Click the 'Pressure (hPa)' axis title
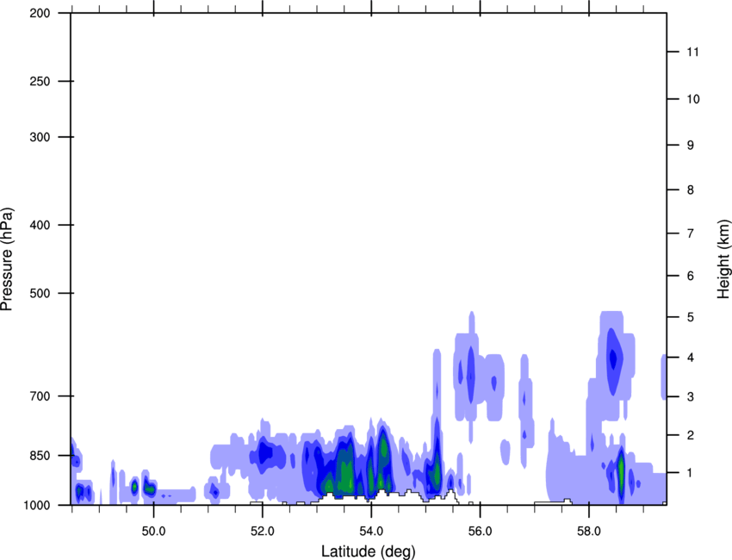 pos(7,259)
